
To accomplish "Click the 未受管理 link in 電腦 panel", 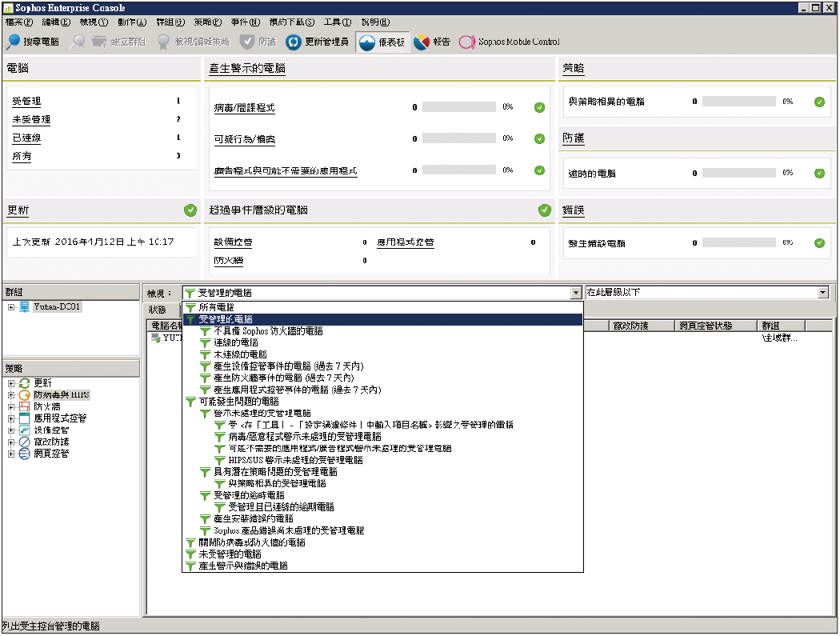I will 32,119.
